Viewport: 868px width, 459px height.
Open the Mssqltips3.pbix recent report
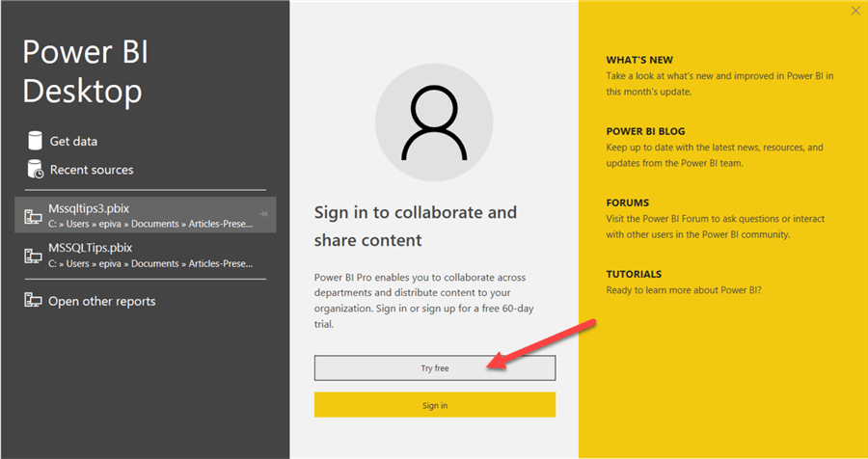145,215
